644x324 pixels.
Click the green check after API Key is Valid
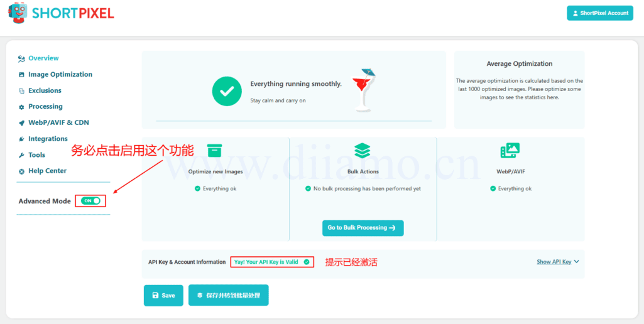click(x=307, y=262)
